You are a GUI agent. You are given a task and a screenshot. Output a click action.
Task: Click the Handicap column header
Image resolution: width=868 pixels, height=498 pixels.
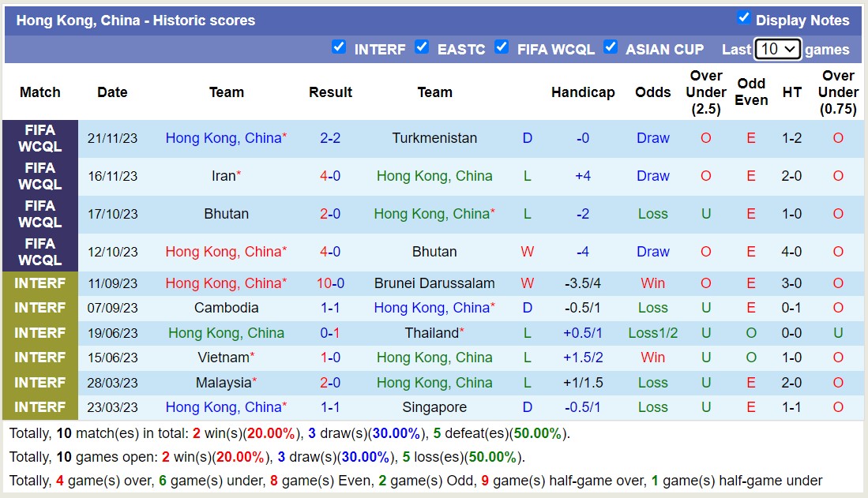(x=583, y=92)
